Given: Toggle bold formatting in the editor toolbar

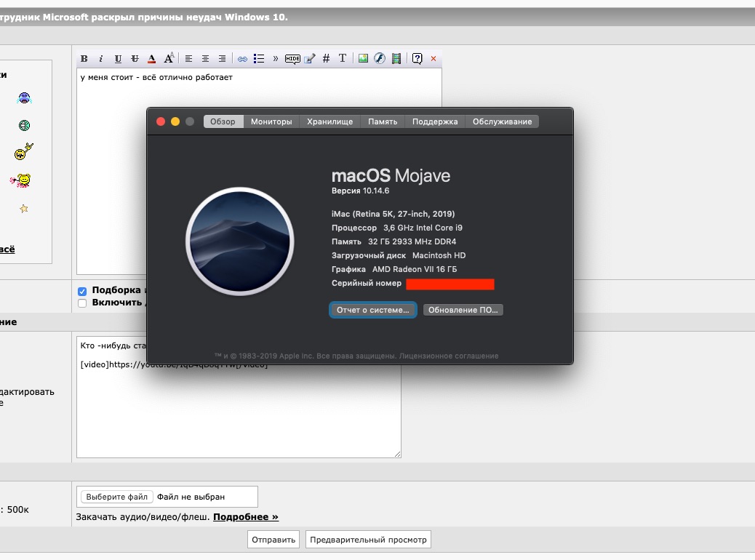Looking at the screenshot, I should click(84, 59).
